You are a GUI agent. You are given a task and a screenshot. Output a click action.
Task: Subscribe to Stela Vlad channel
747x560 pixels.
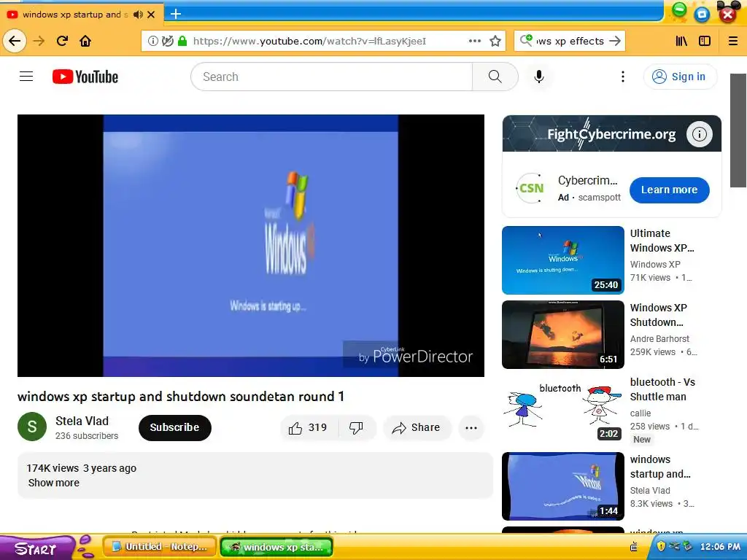pos(175,427)
